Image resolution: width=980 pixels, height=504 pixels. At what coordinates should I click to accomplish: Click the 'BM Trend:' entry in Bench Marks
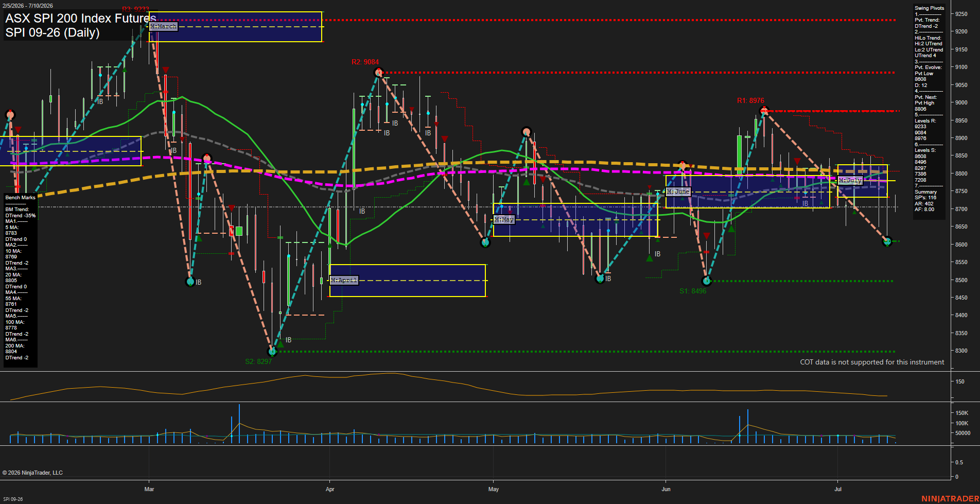click(x=17, y=210)
